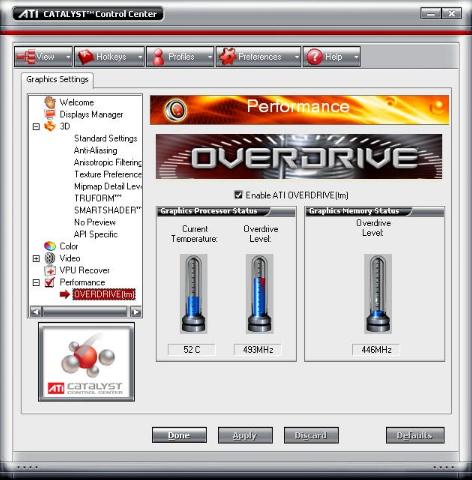This screenshot has width=472, height=480.
Task: Click the VPU Recover first-aid icon
Action: point(50,270)
